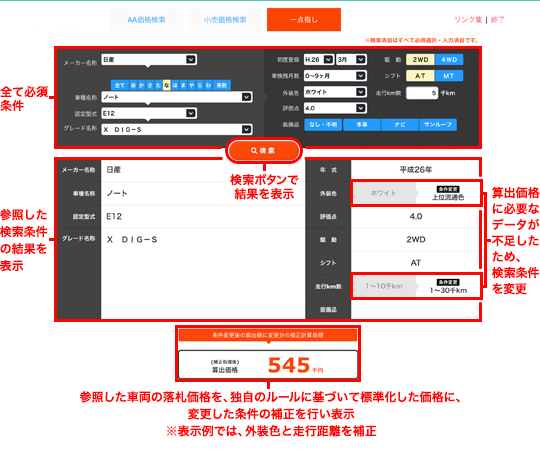Image resolution: width=540 pixels, height=450 pixels.
Task: Toggle the なし・不明 equipment option
Action: coord(323,125)
